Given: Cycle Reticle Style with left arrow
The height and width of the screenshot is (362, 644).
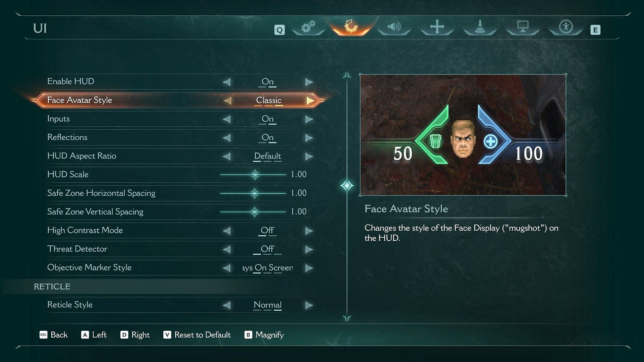Looking at the screenshot, I should tap(227, 305).
